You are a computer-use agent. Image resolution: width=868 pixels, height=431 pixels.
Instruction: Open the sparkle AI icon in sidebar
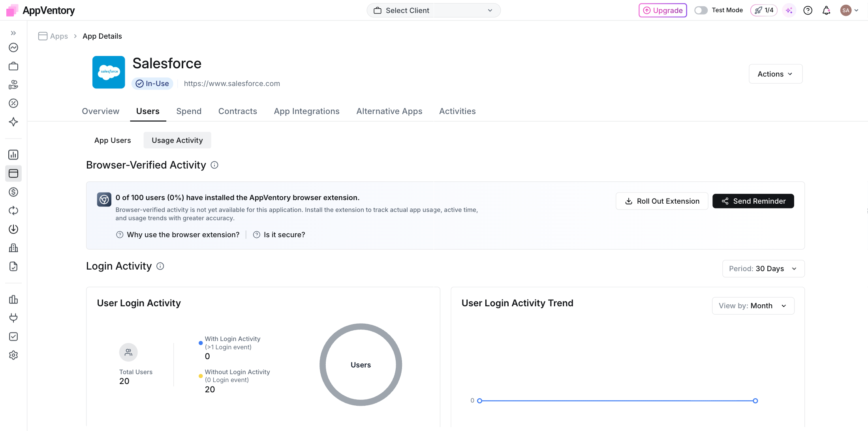tap(13, 122)
